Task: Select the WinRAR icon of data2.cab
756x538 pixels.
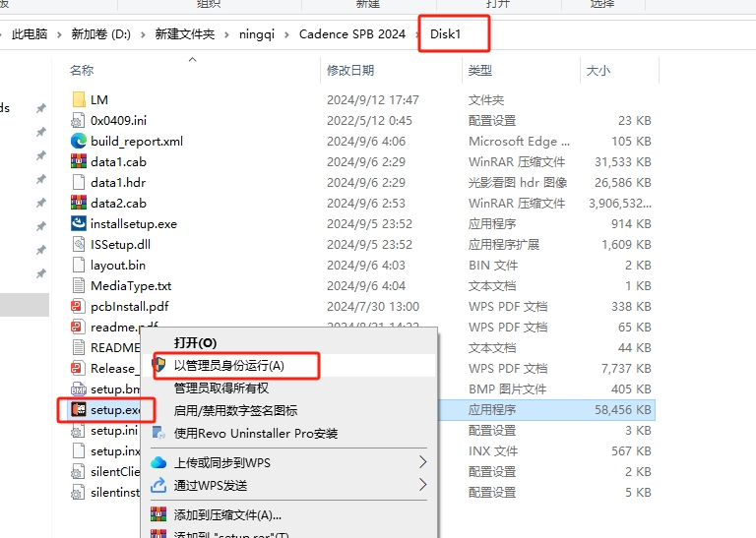Action: click(x=79, y=203)
